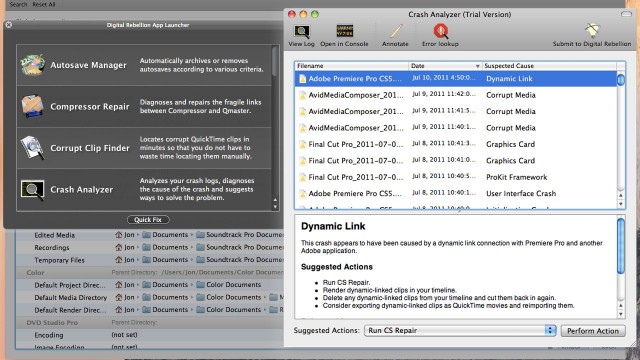
Task: Launch Crash Analyzer from the launcher
Action: coord(32,189)
